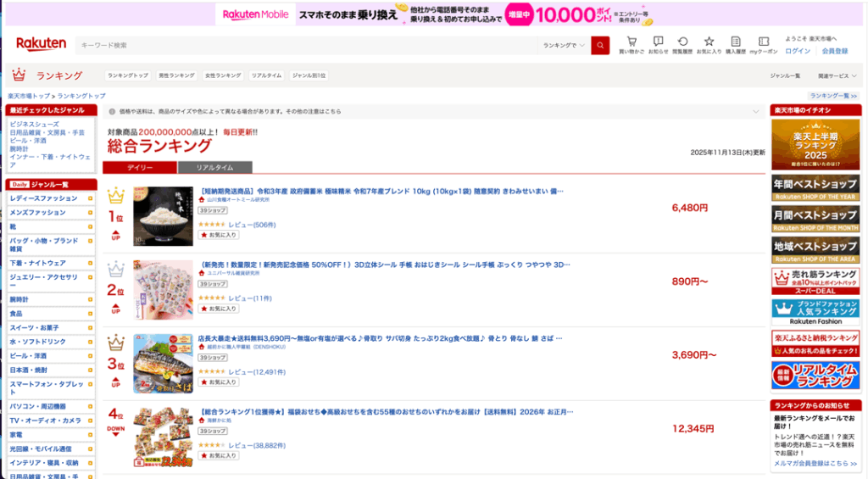Open the shopping cart (買い物かご)

point(631,44)
